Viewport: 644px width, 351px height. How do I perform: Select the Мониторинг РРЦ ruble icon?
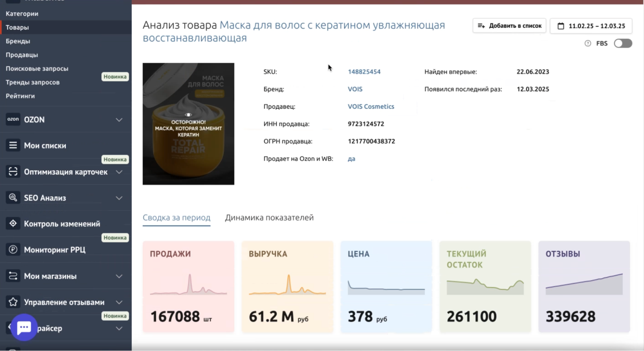click(x=13, y=249)
